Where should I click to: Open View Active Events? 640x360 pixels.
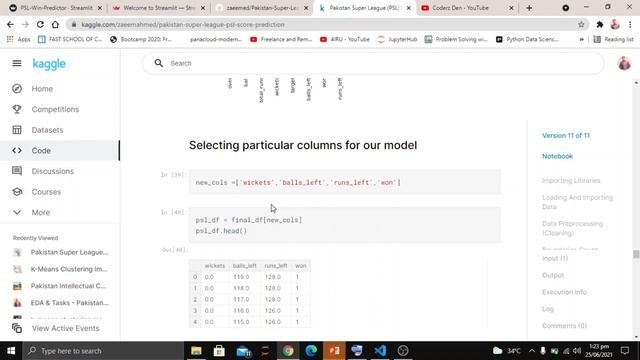[x=65, y=328]
